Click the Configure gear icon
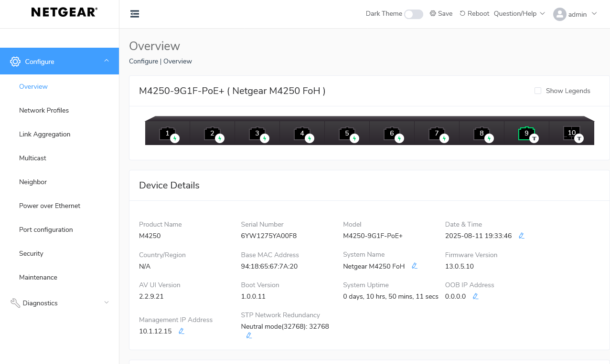Viewport: 610px width, 364px height. click(15, 62)
